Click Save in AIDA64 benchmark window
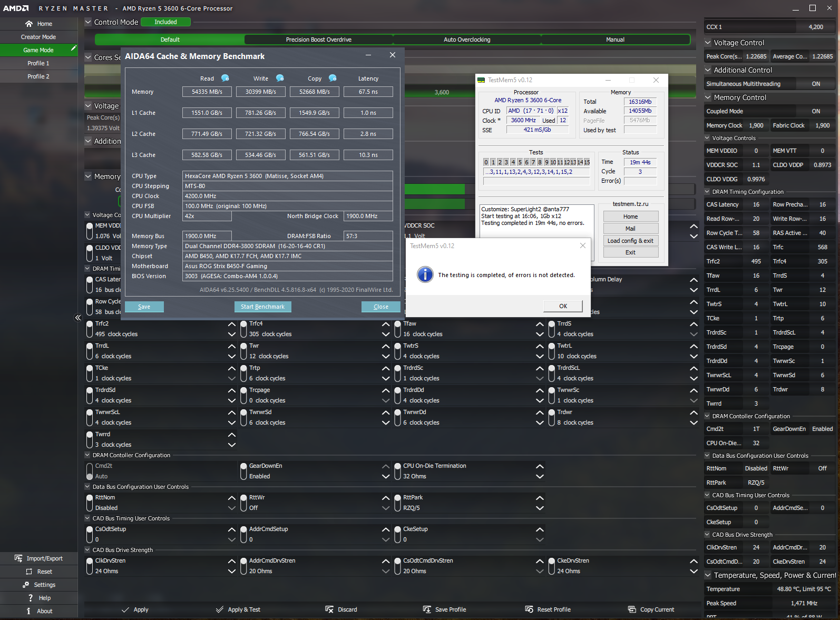The width and height of the screenshot is (840, 620). [144, 307]
